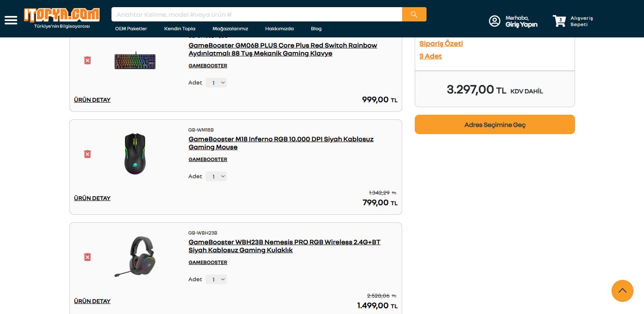Click the Nemesis PRO headset thumbnail

(135, 256)
